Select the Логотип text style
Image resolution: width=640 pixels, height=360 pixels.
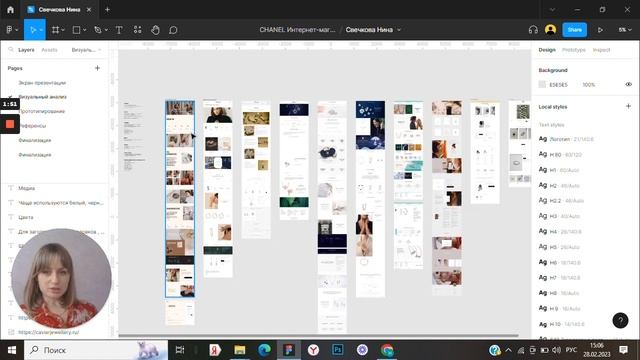point(566,139)
